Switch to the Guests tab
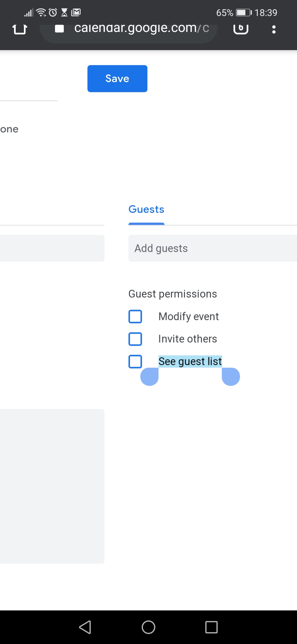This screenshot has height=644, width=297. (x=146, y=209)
